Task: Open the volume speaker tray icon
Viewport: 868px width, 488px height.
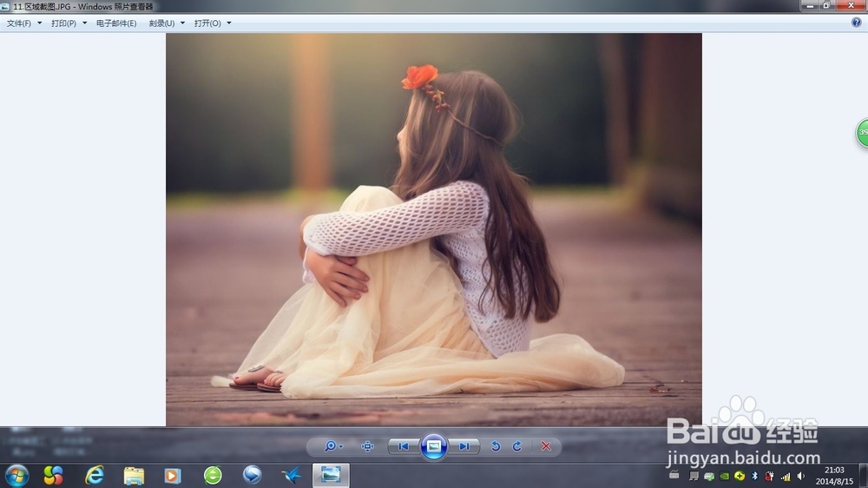Action: pyautogui.click(x=800, y=476)
